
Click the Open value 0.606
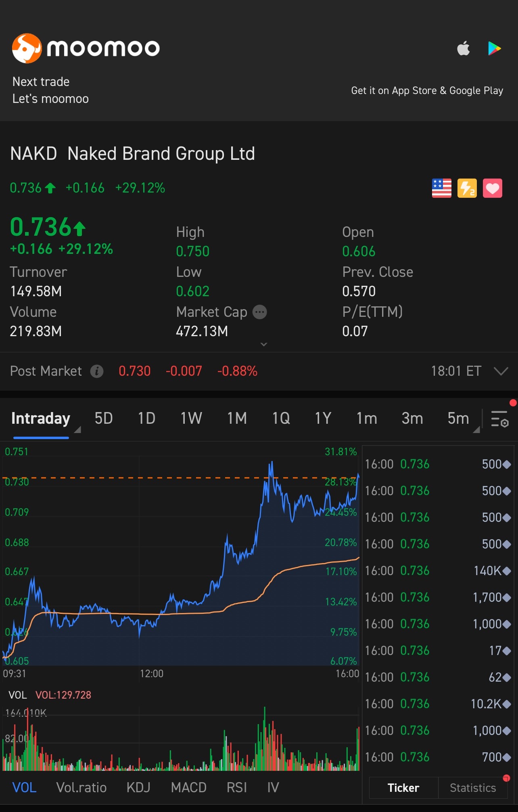pos(359,251)
